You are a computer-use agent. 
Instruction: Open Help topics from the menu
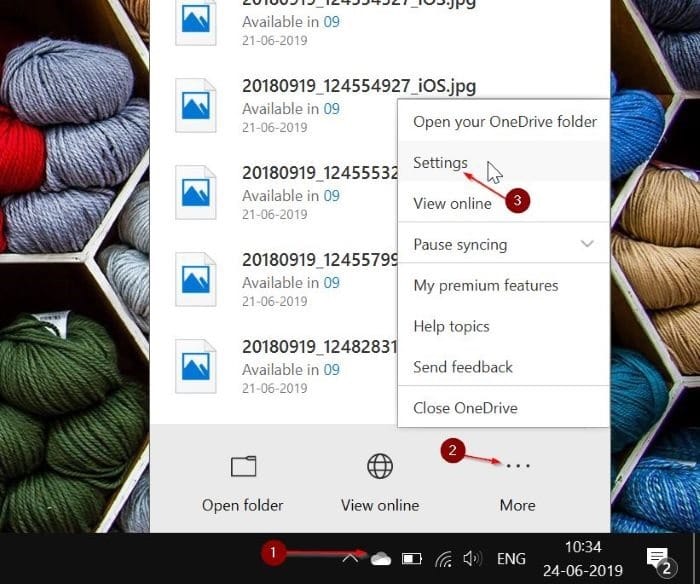504,326
